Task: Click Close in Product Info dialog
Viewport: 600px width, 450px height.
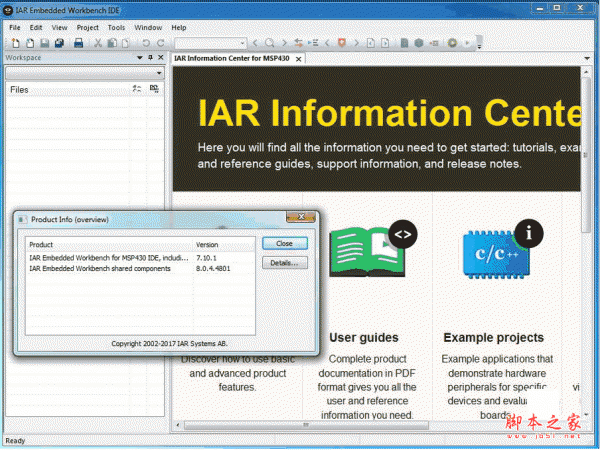Action: tap(285, 243)
